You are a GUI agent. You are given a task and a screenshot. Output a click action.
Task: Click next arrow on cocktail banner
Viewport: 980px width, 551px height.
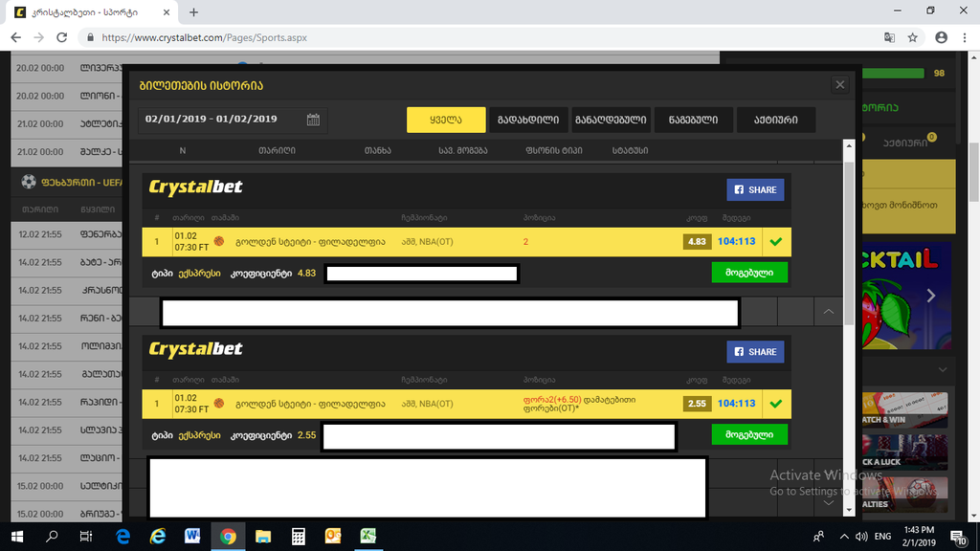click(x=930, y=296)
